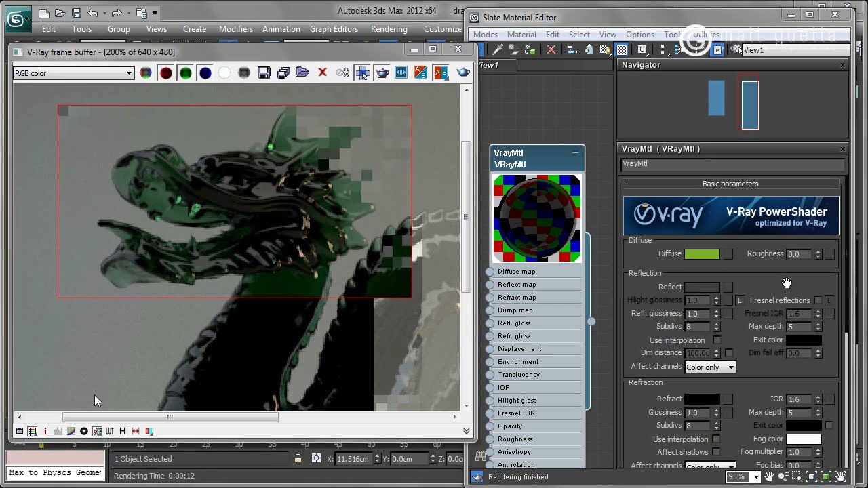Toggle Reflection Use interpolation checkbox
The image size is (868, 488).
[717, 340]
